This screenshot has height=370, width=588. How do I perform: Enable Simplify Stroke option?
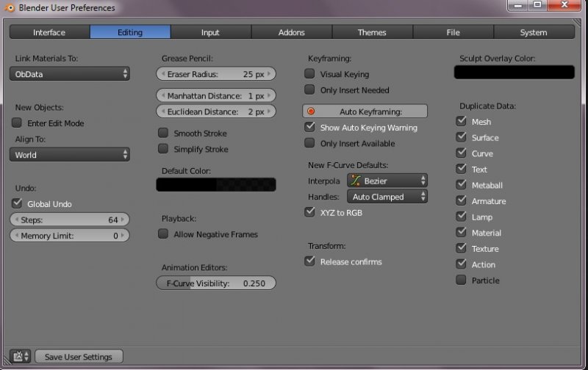click(163, 149)
